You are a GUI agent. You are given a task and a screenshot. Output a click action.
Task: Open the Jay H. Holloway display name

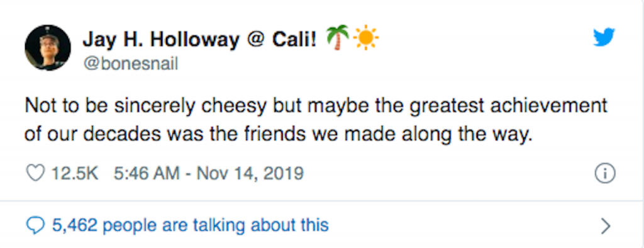[161, 40]
